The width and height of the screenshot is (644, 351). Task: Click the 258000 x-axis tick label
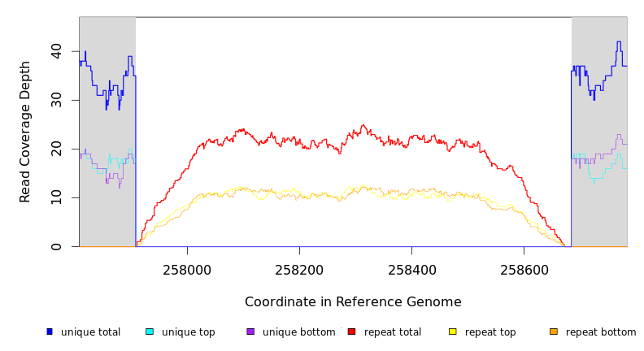pyautogui.click(x=188, y=270)
